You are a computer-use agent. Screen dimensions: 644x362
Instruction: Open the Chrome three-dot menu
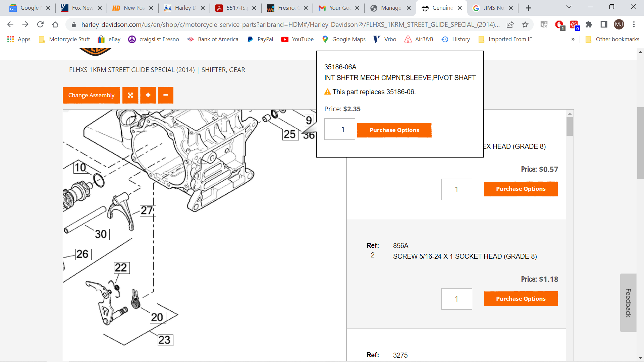634,24
